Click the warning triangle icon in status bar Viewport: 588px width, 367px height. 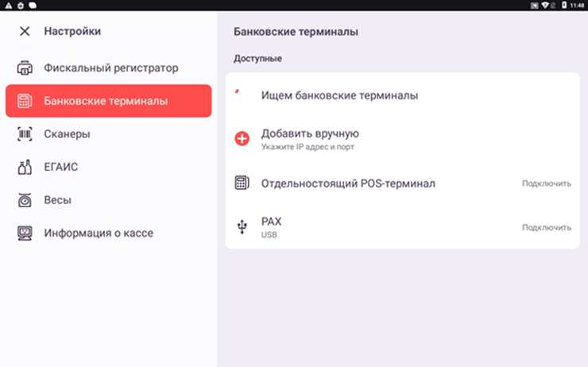tap(8, 6)
